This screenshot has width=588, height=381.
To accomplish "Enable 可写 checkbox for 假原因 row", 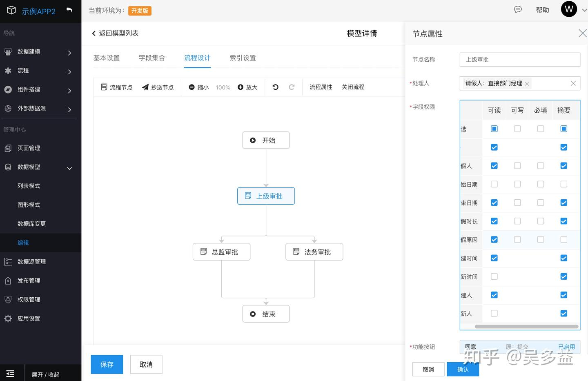I will click(x=517, y=240).
